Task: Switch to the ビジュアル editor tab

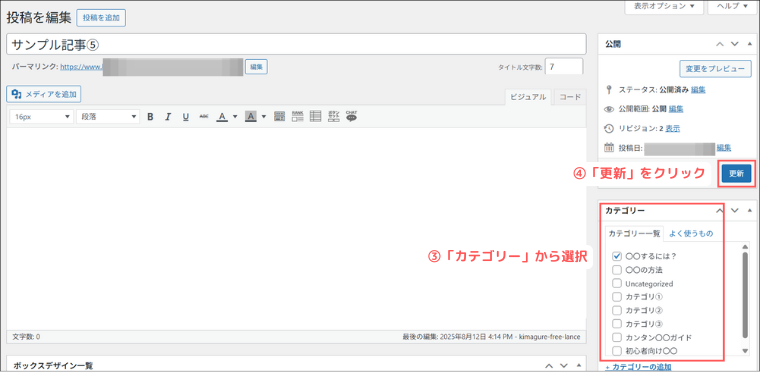Action: pos(528,96)
